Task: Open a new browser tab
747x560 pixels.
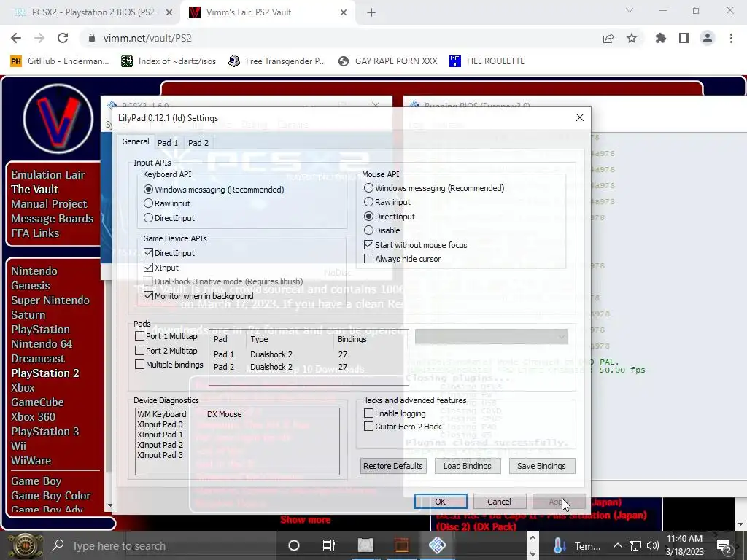Action: click(x=371, y=12)
